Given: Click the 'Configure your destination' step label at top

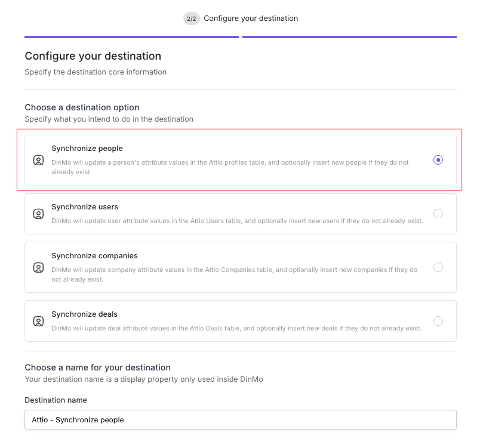Looking at the screenshot, I should (251, 18).
